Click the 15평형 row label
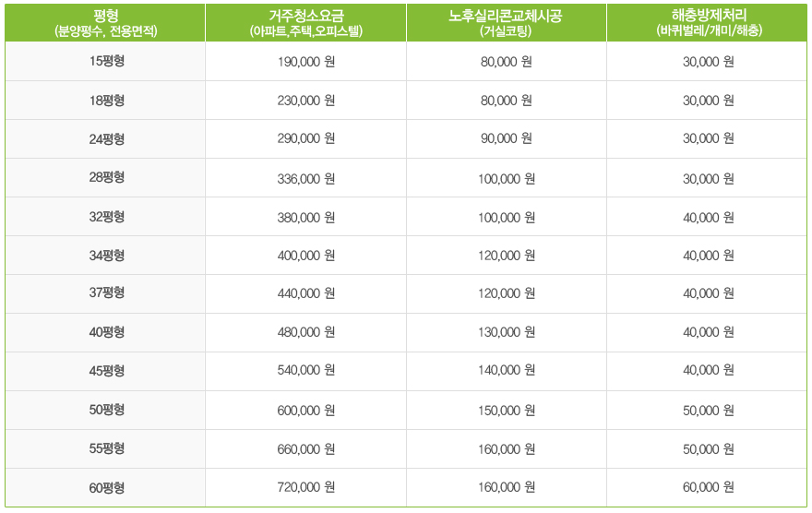This screenshot has height=513, width=812. pos(107,61)
